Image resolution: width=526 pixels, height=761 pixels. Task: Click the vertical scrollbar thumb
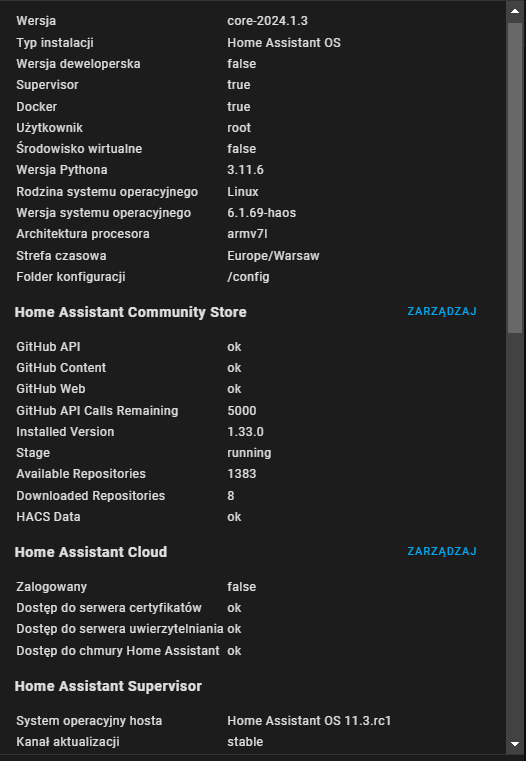pyautogui.click(x=515, y=177)
